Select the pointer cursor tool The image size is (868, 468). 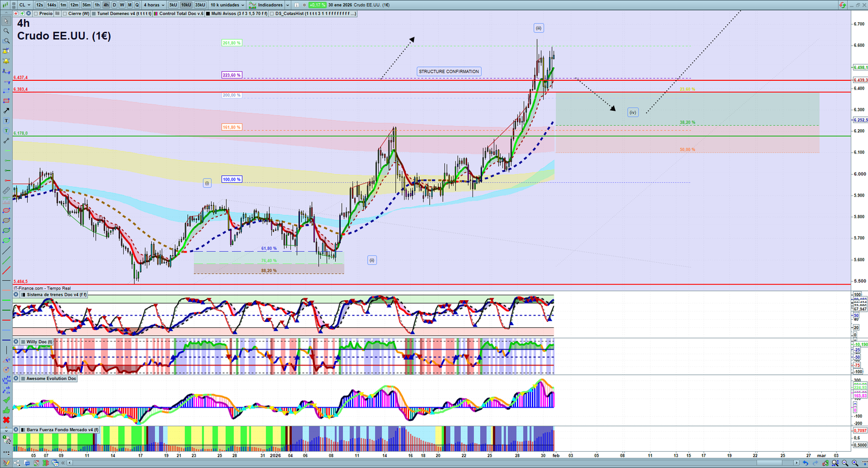7,21
